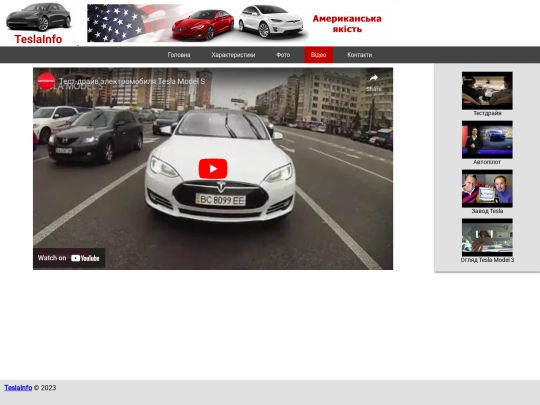The width and height of the screenshot is (540, 405).
Task: Open the Характеристики menu item
Action: tap(233, 55)
